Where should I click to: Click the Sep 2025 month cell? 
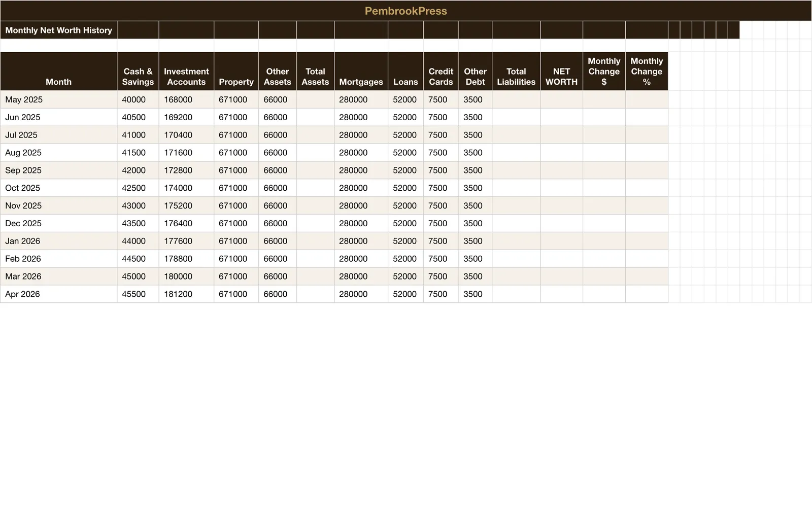point(59,170)
